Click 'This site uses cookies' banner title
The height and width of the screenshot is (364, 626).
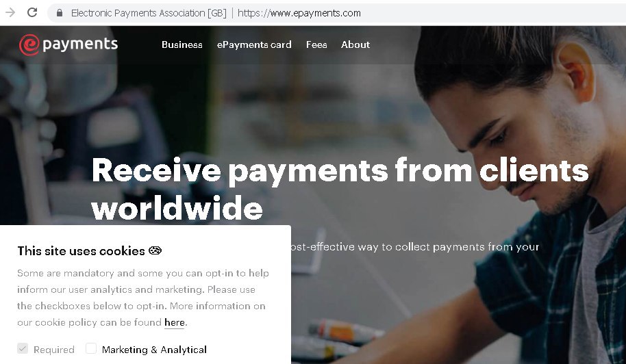click(81, 251)
